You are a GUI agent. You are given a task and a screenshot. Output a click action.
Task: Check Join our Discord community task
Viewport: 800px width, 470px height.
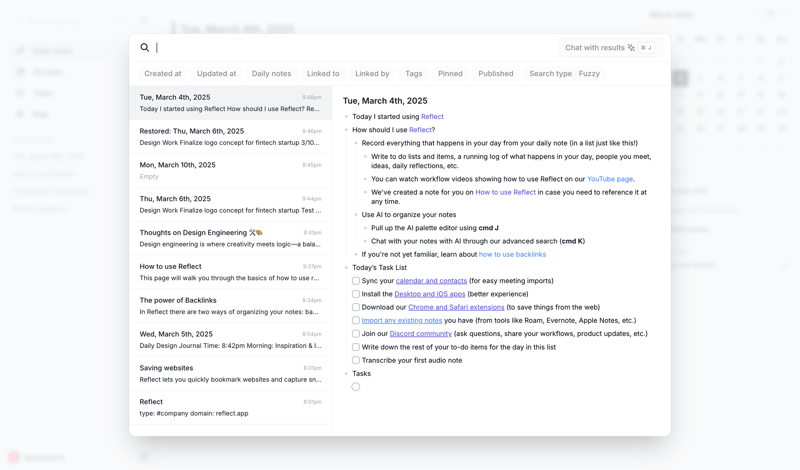click(x=356, y=334)
